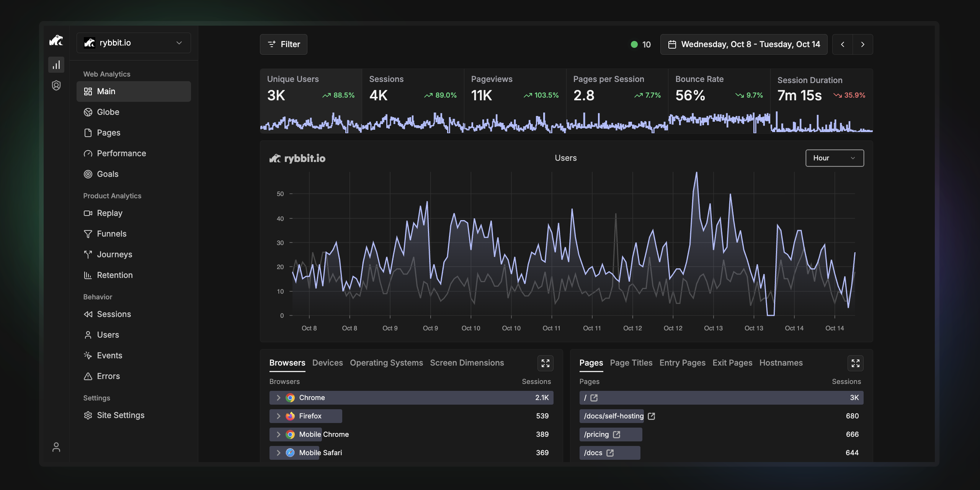This screenshot has width=980, height=490.
Task: Open Funnels in the sidebar
Action: click(111, 234)
